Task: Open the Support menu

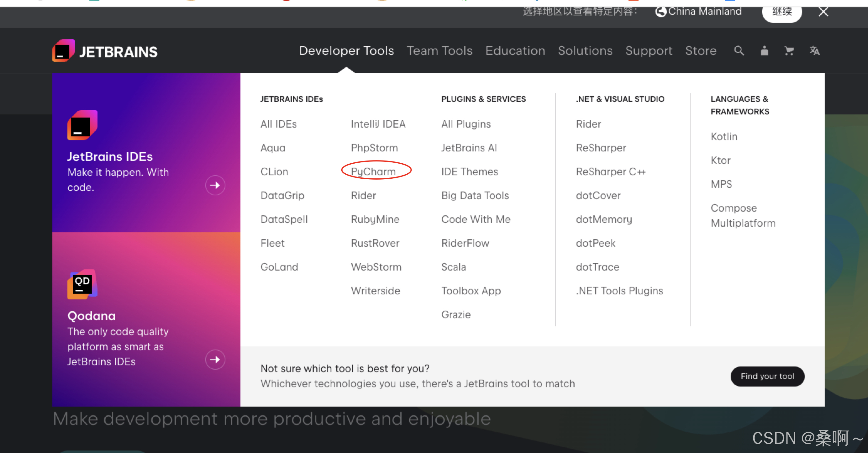Action: [x=649, y=50]
